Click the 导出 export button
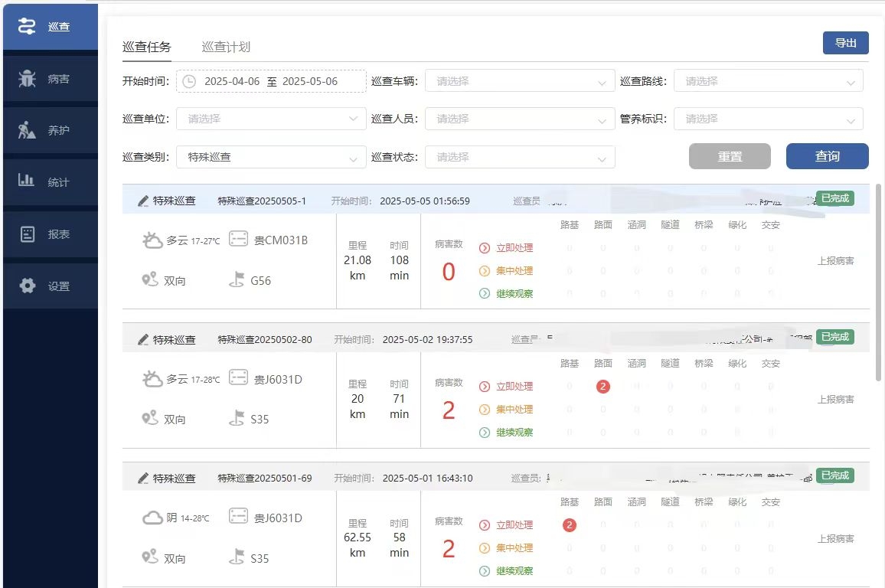 [845, 43]
